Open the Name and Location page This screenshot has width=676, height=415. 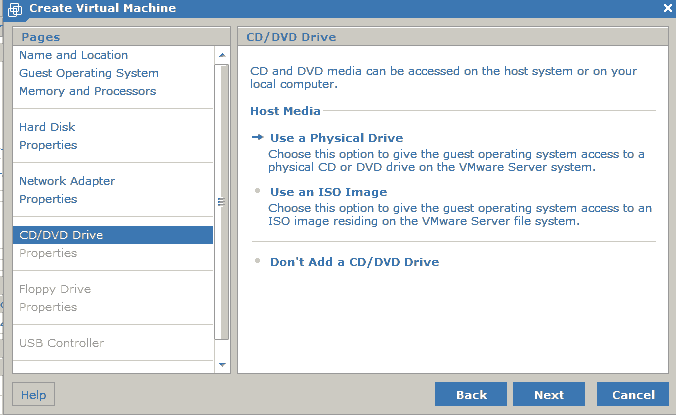pyautogui.click(x=73, y=55)
